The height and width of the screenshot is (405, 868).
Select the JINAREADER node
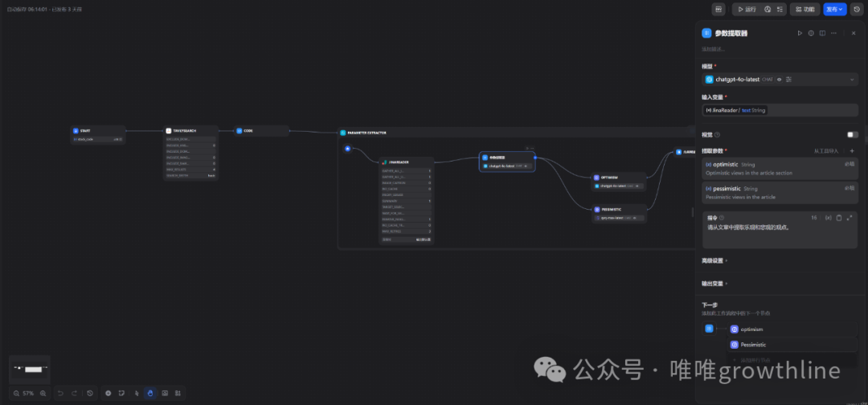click(x=407, y=200)
